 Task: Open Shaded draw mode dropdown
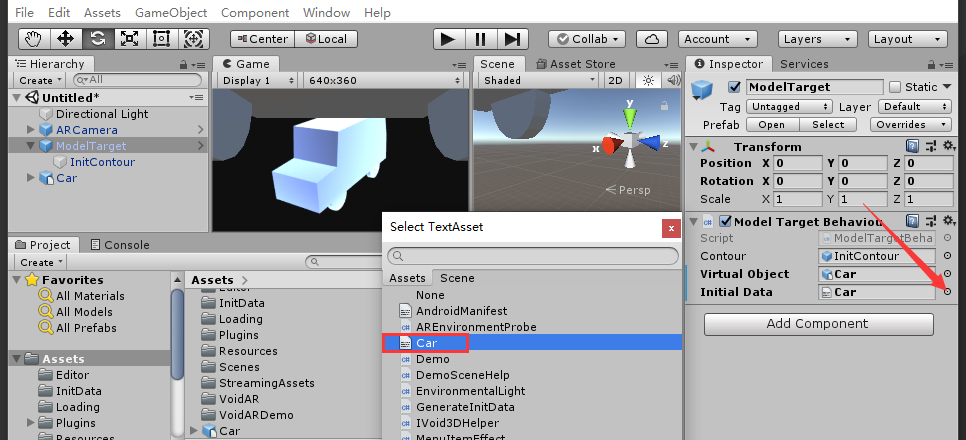[538, 80]
